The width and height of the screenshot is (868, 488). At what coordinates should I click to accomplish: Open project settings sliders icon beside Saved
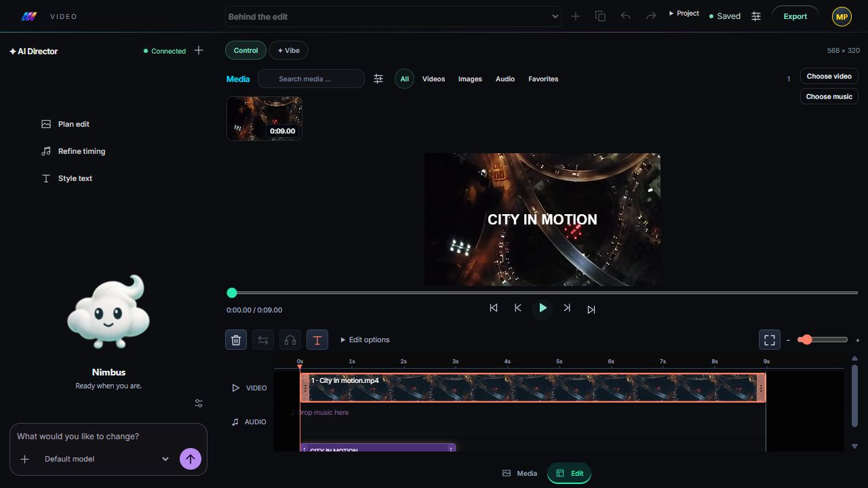pyautogui.click(x=756, y=16)
